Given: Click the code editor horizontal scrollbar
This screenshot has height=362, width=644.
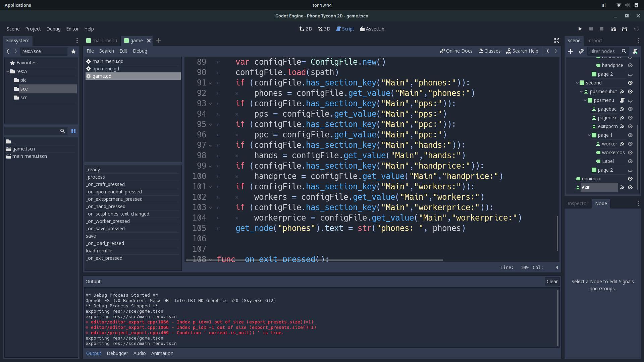Looking at the screenshot, I should (x=314, y=260).
